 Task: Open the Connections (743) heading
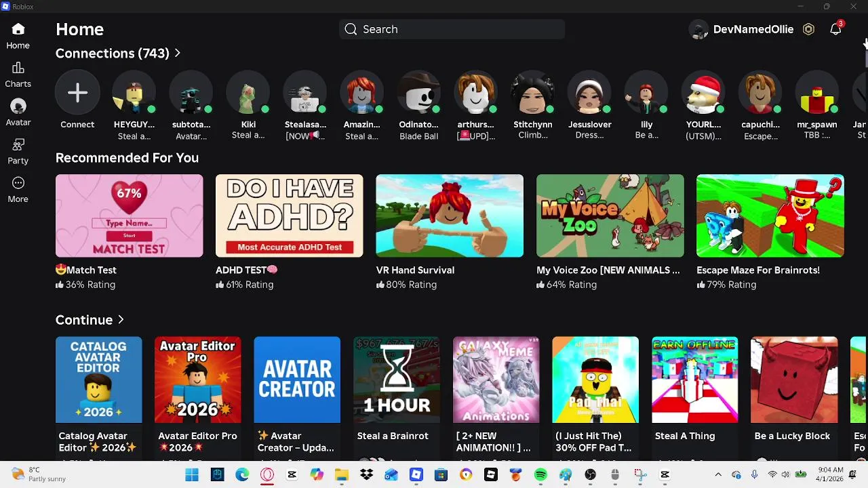113,53
